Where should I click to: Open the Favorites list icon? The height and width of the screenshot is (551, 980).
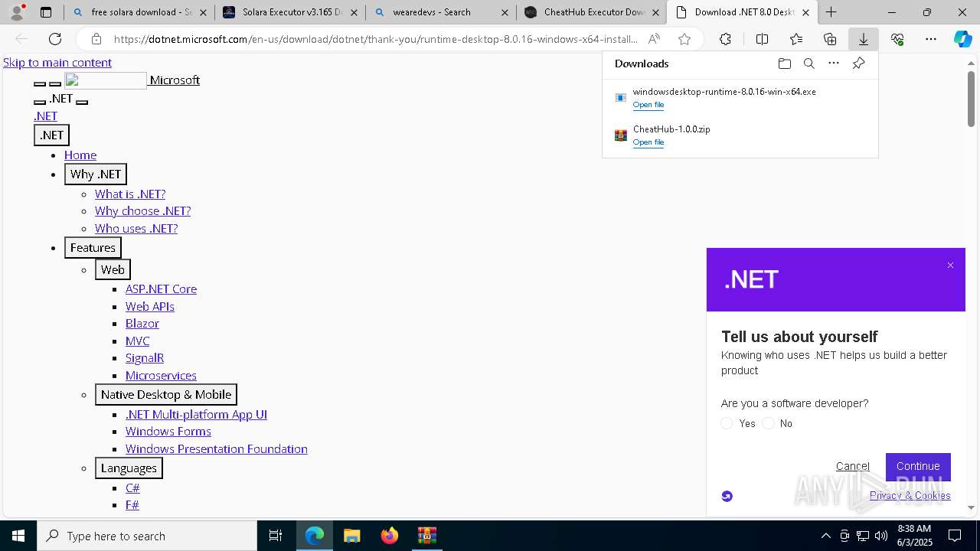(x=796, y=39)
